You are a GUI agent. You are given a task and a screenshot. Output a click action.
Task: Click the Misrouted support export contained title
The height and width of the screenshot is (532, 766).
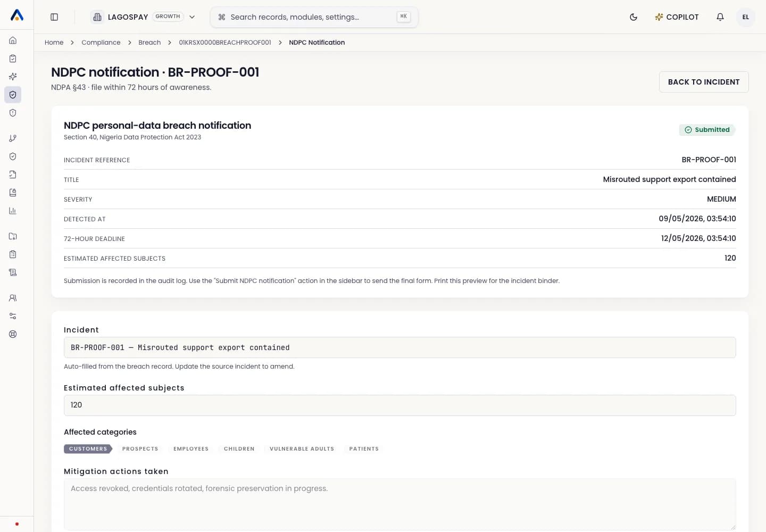pyautogui.click(x=670, y=179)
